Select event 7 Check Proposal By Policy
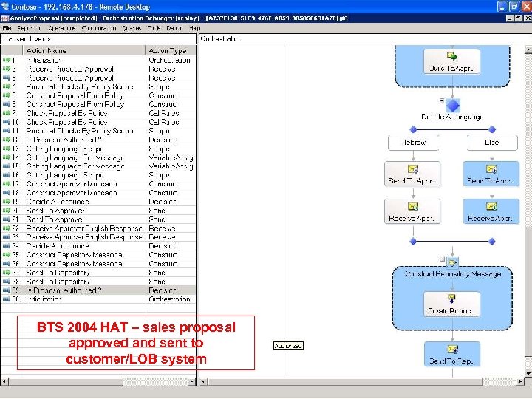 click(98, 113)
